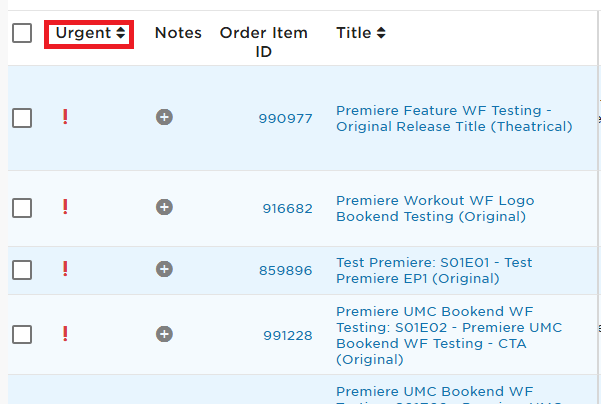This screenshot has width=601, height=404.
Task: Open Premiere UMC Bookend S01E02 title link
Action: (449, 335)
